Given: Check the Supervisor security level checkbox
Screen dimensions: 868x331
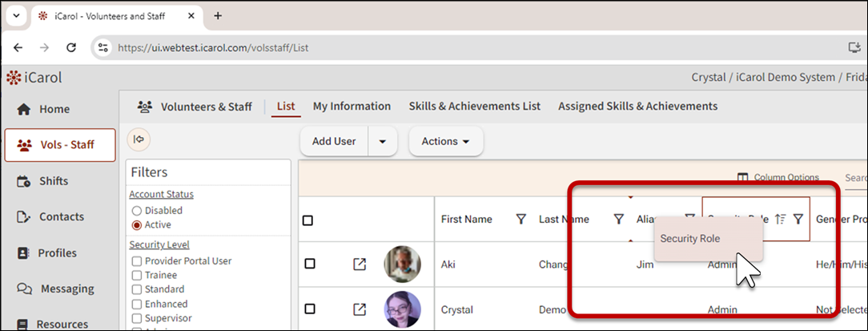Looking at the screenshot, I should (x=137, y=318).
